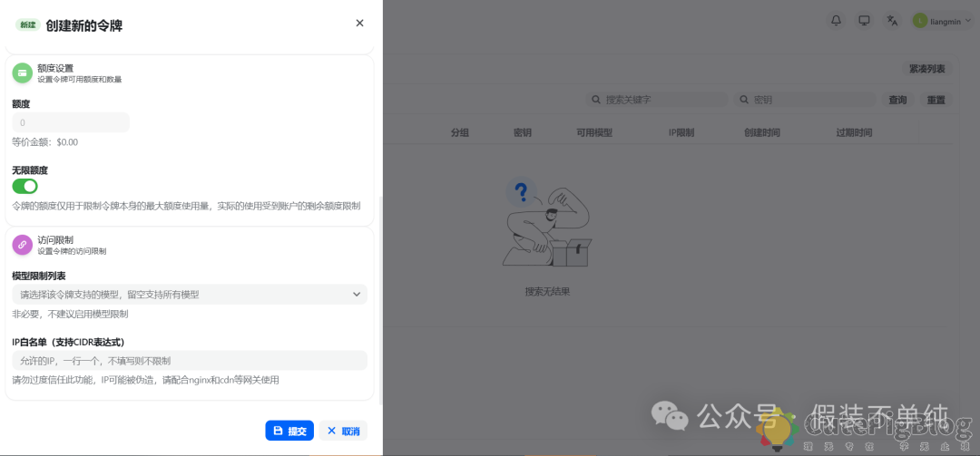This screenshot has width=980, height=456.
Task: Open the model restriction list dropdown
Action: 190,295
